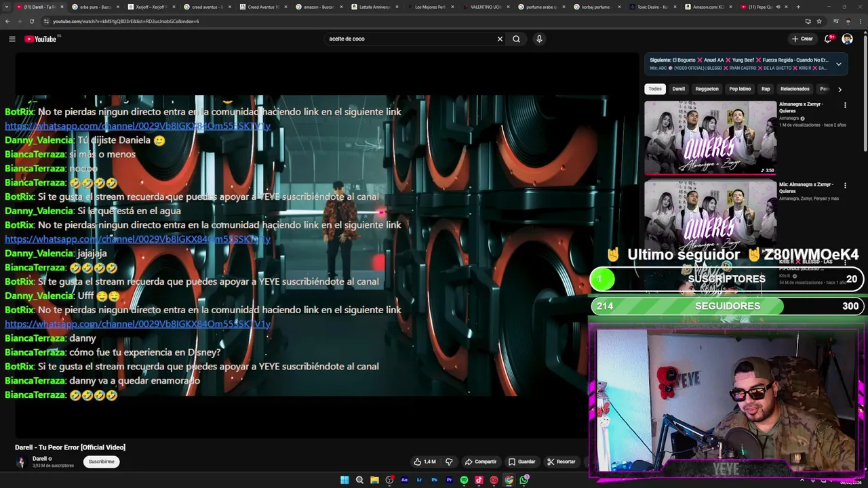Start voice search with the microphone
The width and height of the screenshot is (868, 488).
point(539,39)
